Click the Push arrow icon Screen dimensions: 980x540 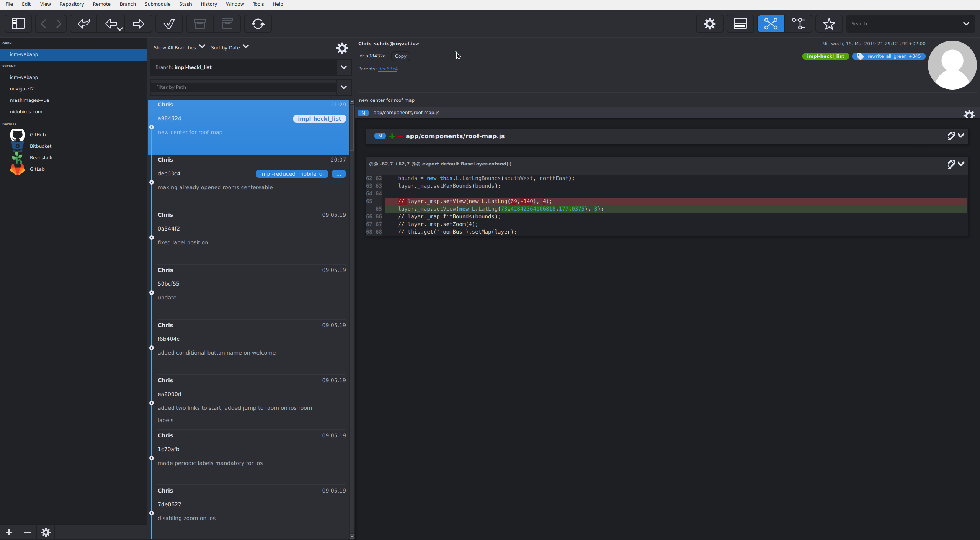pos(138,24)
